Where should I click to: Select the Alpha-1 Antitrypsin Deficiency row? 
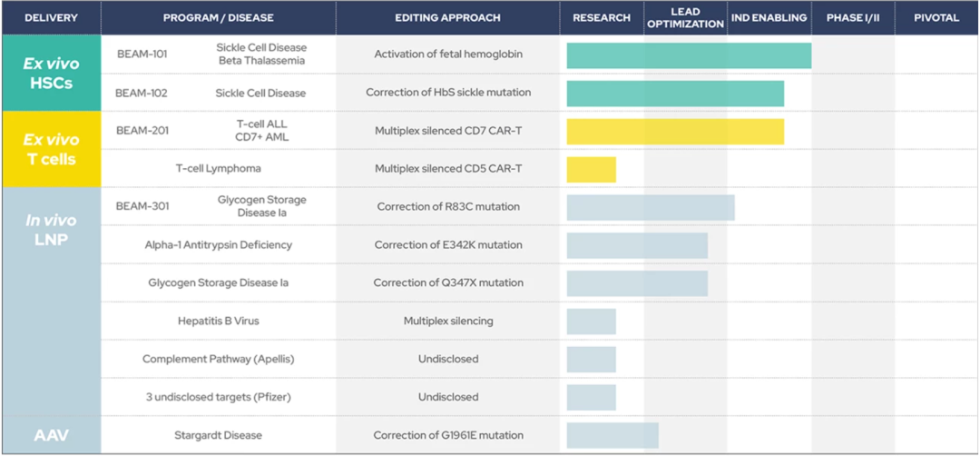219,245
